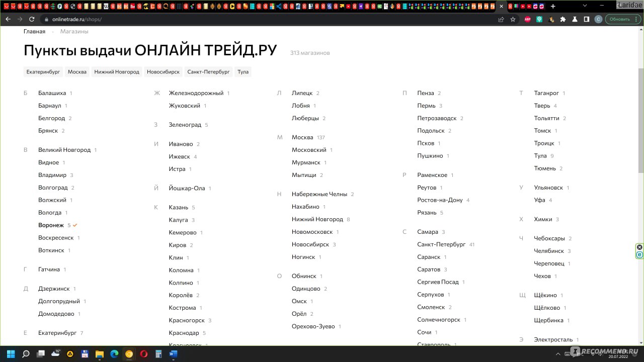Click the scrollbar down arrow
The image size is (644, 362).
pyautogui.click(x=640, y=342)
